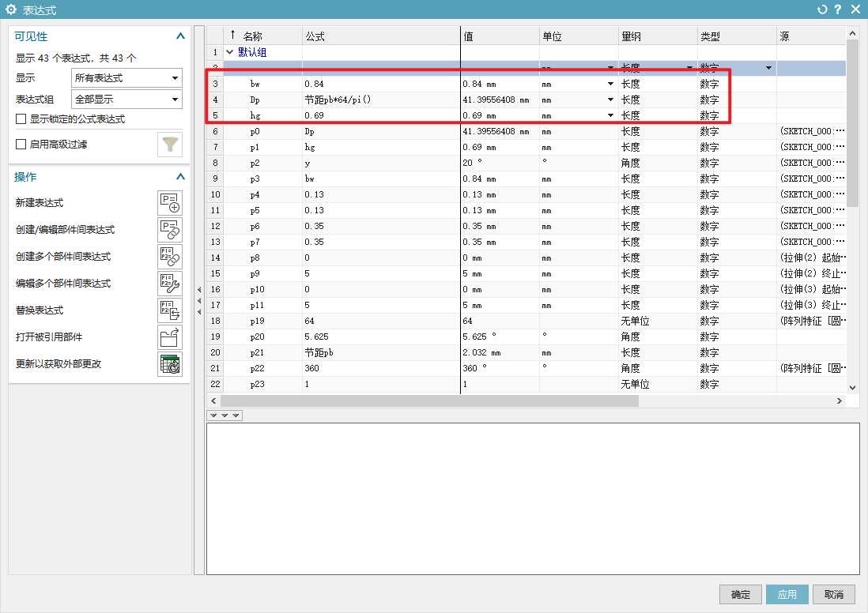Click the Replace Expressions (替换表达式) icon

[x=170, y=310]
